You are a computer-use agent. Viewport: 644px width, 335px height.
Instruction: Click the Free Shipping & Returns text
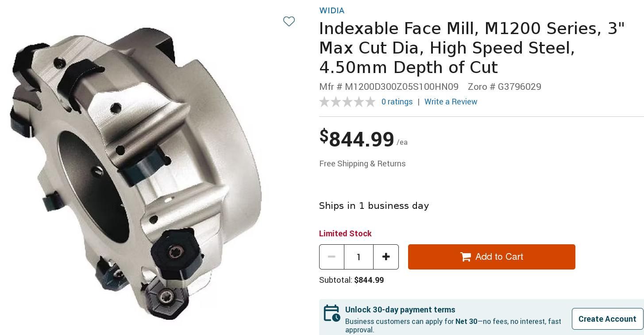[x=362, y=164]
